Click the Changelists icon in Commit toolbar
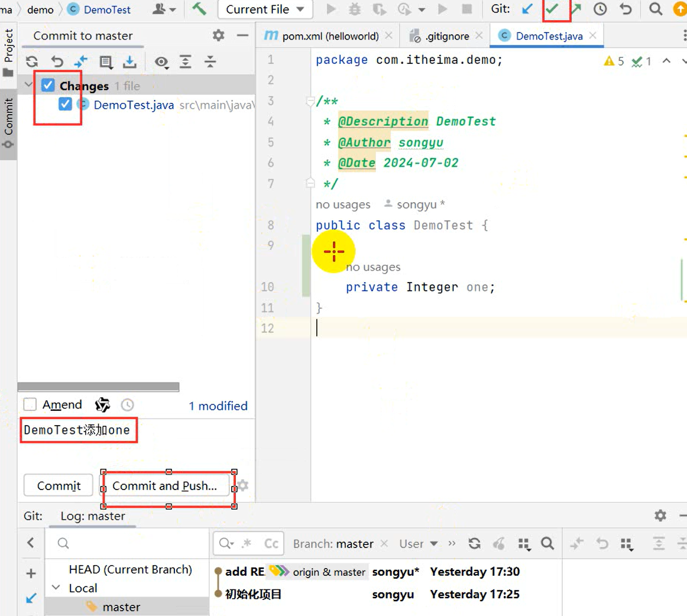The width and height of the screenshot is (687, 616). [106, 62]
